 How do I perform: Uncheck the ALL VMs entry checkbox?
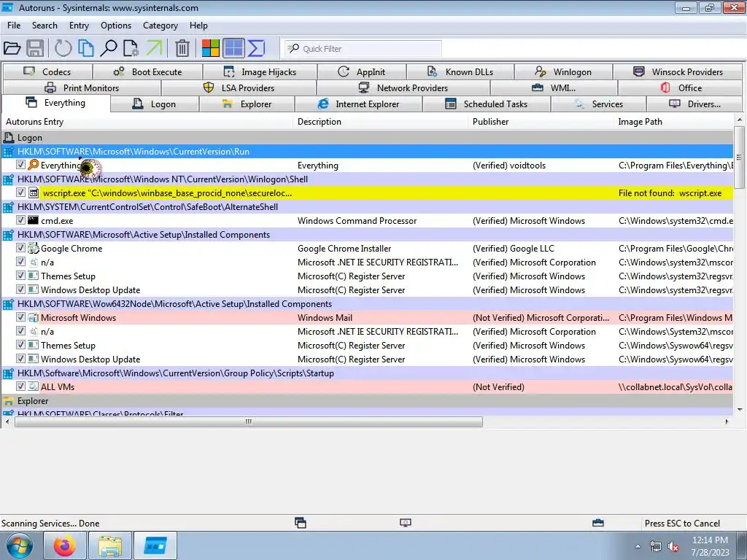(20, 386)
